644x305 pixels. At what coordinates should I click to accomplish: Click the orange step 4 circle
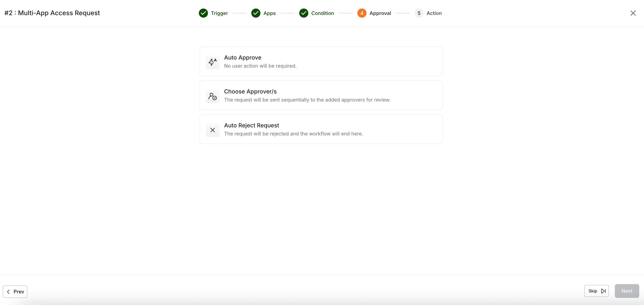(x=361, y=13)
